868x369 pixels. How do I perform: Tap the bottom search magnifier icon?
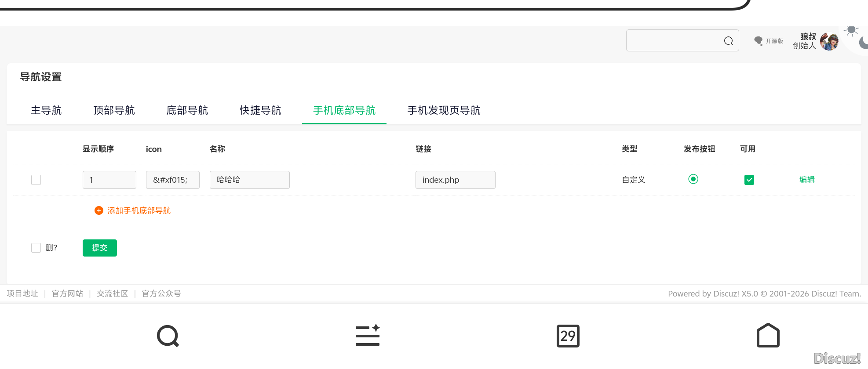[x=168, y=336]
